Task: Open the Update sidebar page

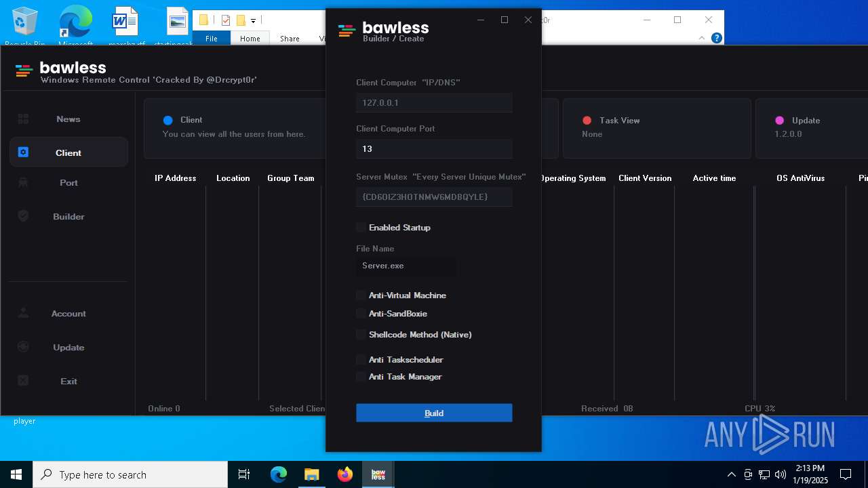Action: coord(68,348)
